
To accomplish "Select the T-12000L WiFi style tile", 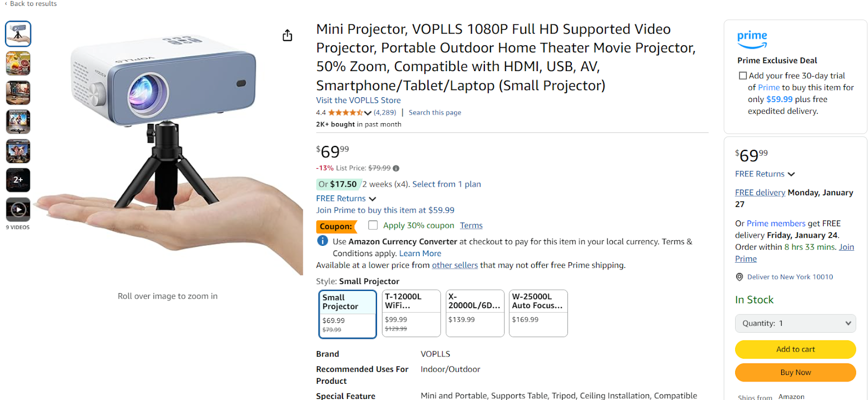I will point(411,313).
